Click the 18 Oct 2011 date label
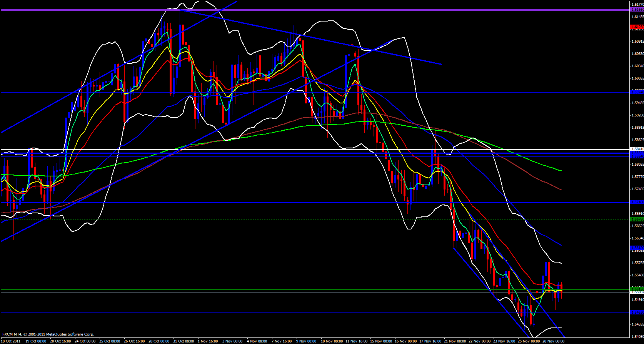The width and height of the screenshot is (644, 344). point(12,341)
